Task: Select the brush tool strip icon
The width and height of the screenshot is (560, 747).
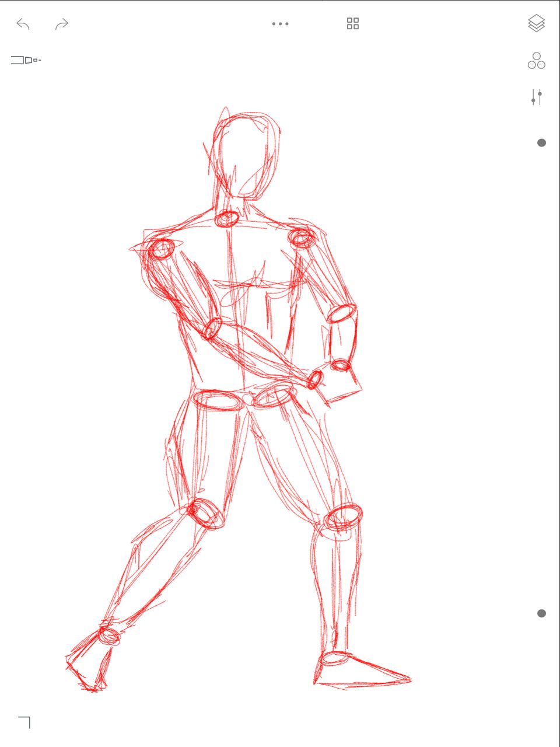Action: click(x=26, y=60)
